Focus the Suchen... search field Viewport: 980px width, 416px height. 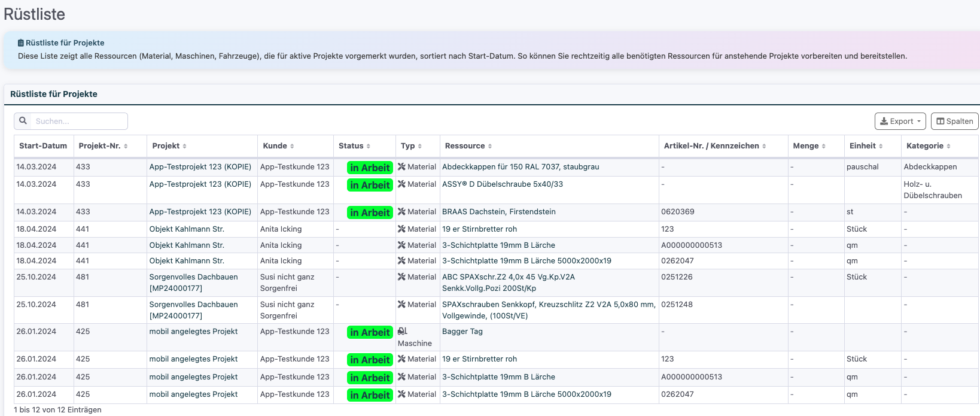79,121
